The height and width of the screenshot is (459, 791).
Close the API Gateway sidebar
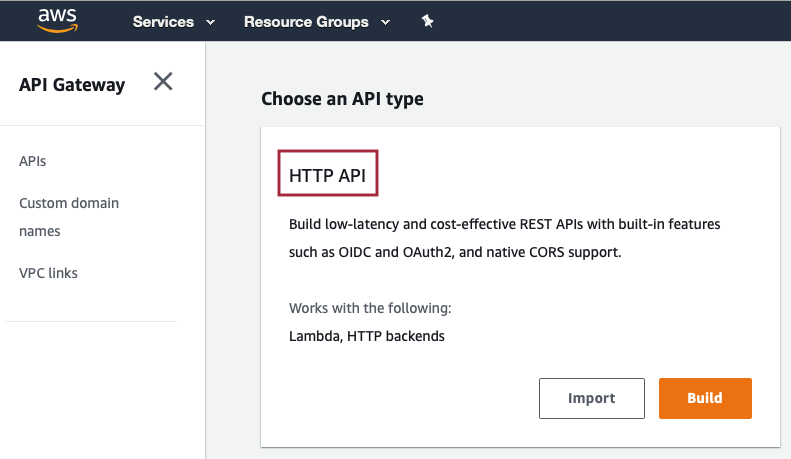(x=163, y=81)
